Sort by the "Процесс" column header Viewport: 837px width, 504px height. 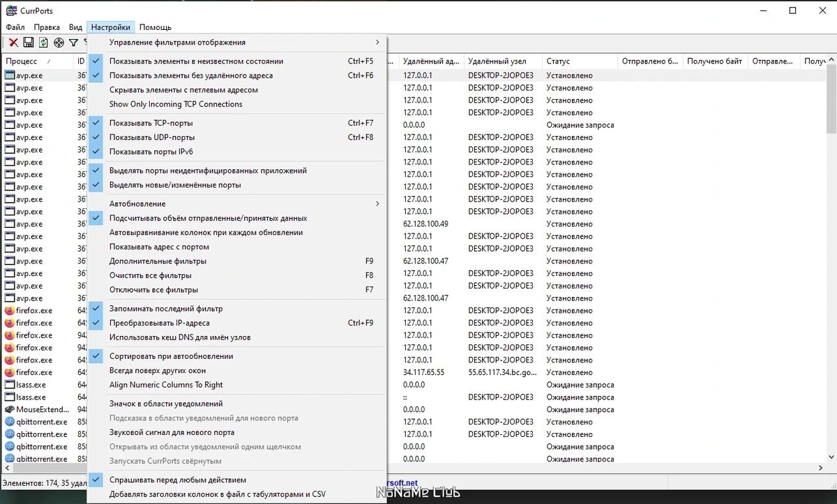pos(38,61)
